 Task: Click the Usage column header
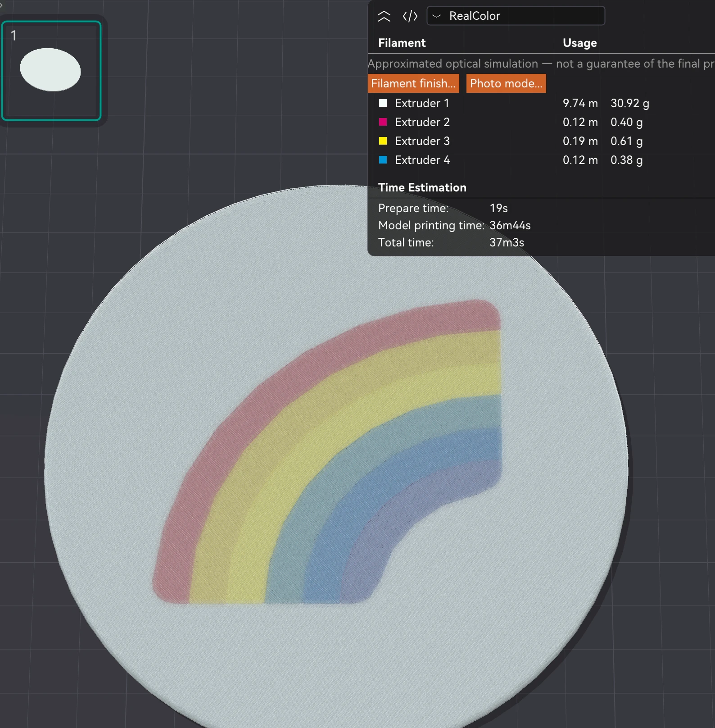(x=580, y=43)
